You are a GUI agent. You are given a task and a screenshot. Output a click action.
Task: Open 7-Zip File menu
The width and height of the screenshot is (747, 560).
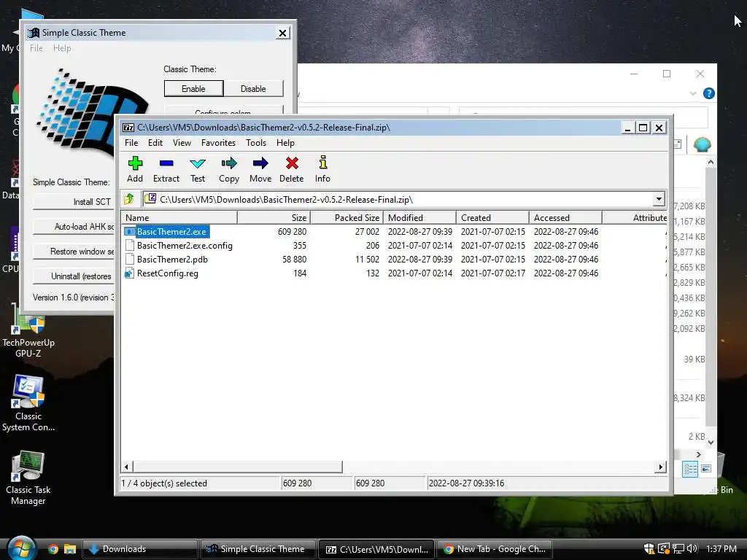point(131,143)
